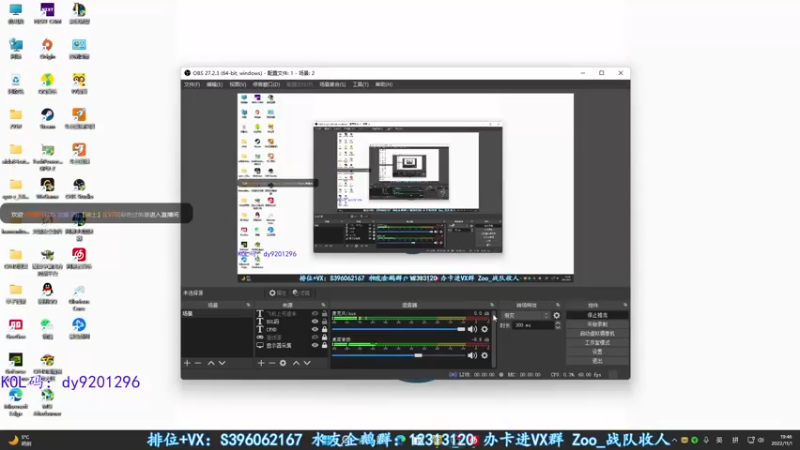The image size is (800, 450).
Task: Click the transition duration 300 ms field
Action: click(x=533, y=325)
